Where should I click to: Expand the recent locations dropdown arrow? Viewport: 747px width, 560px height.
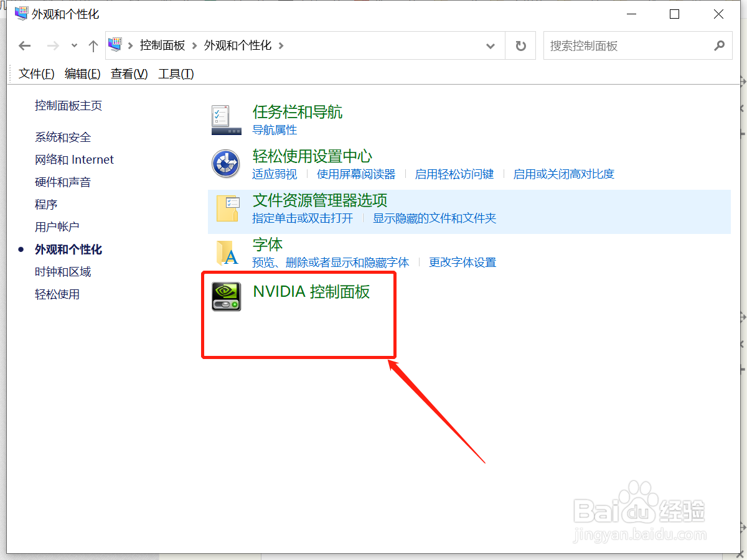click(x=75, y=45)
